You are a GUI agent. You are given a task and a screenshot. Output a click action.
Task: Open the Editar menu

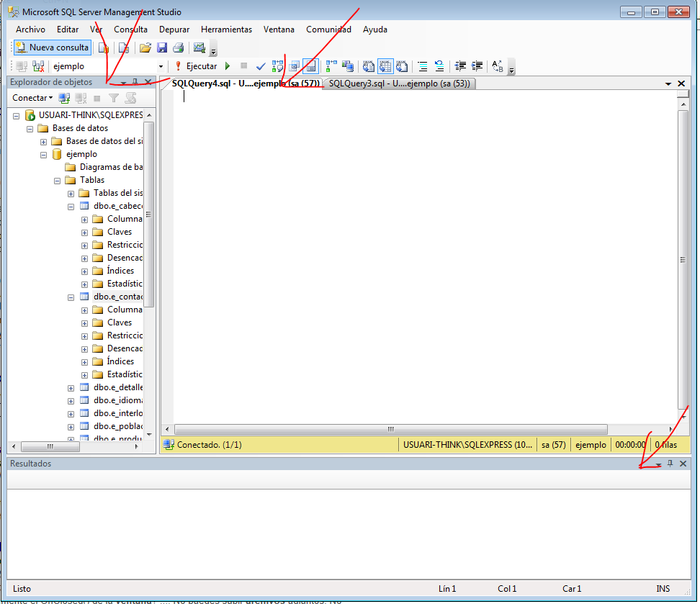68,30
